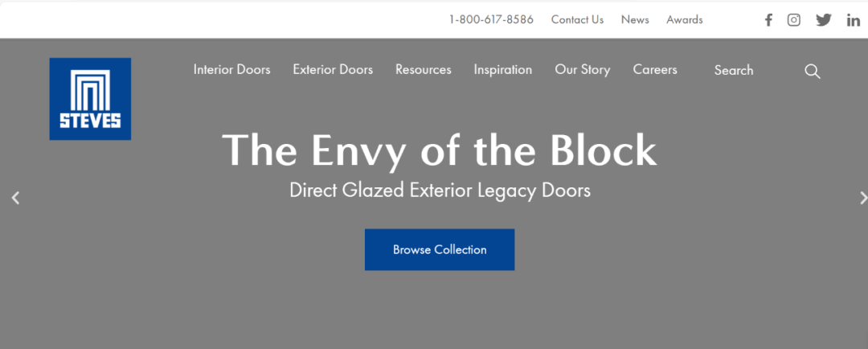Open the Resources menu
Screen dimensions: 868x349
click(x=423, y=70)
